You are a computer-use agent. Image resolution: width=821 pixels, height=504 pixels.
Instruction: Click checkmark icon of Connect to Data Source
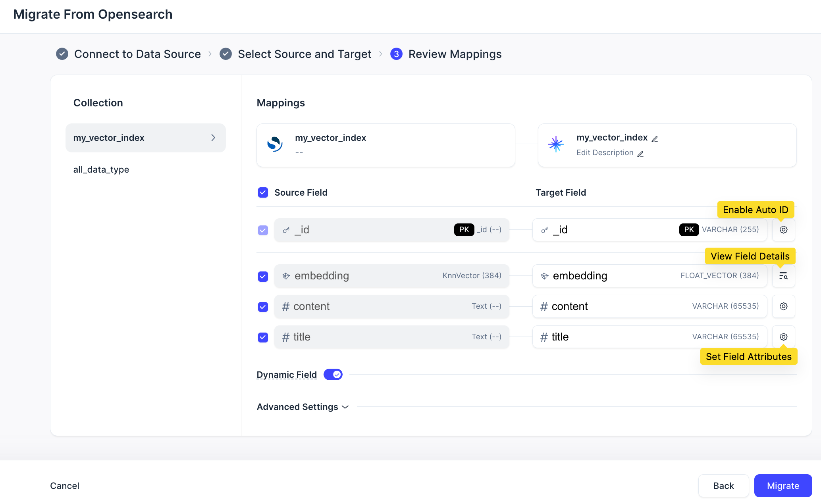(x=62, y=54)
